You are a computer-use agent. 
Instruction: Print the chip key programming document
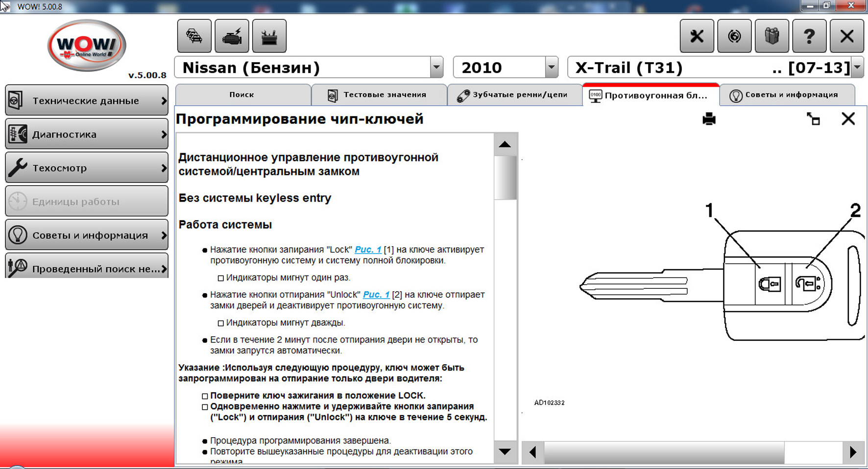(709, 119)
